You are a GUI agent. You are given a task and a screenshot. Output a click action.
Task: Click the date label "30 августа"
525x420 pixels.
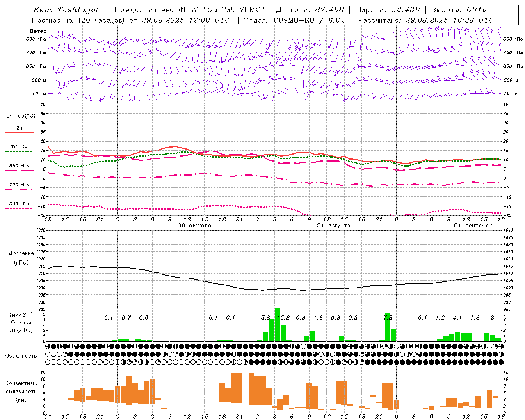[194, 226]
